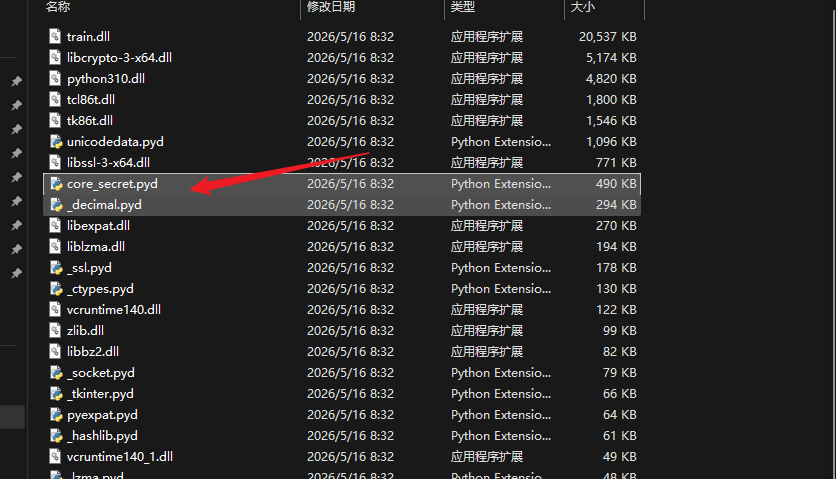836x479 pixels.
Task: Click the 1,546 KB size value
Action: point(612,121)
